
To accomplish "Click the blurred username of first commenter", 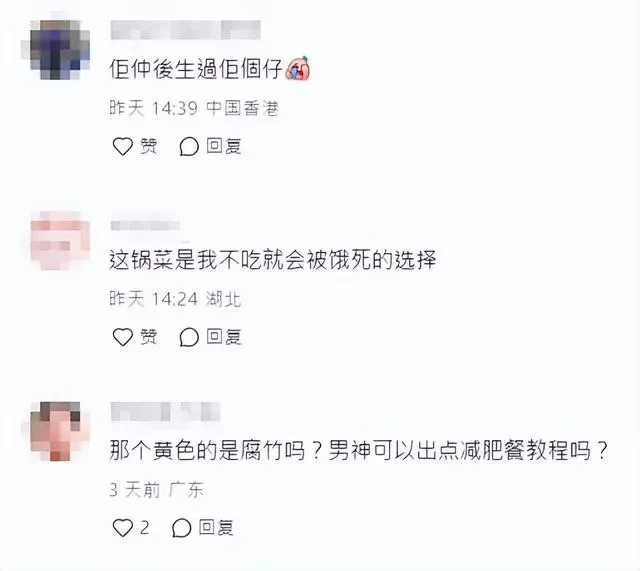I will (186, 30).
